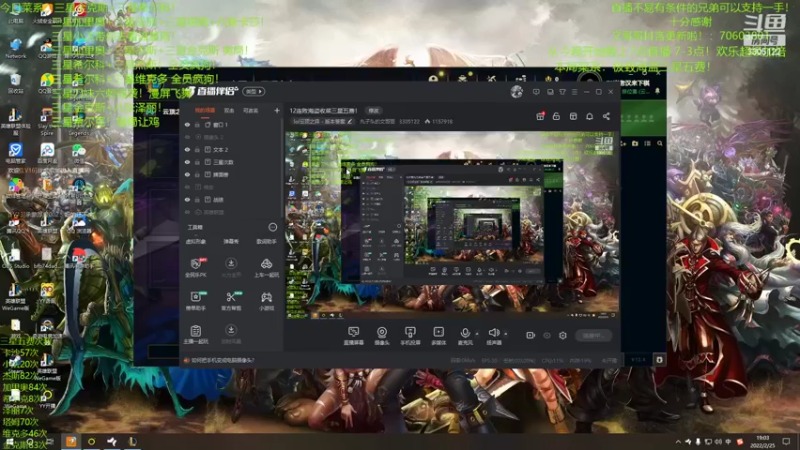Click the record camera icon near settings
This screenshot has height=450, width=800.
click(531, 335)
